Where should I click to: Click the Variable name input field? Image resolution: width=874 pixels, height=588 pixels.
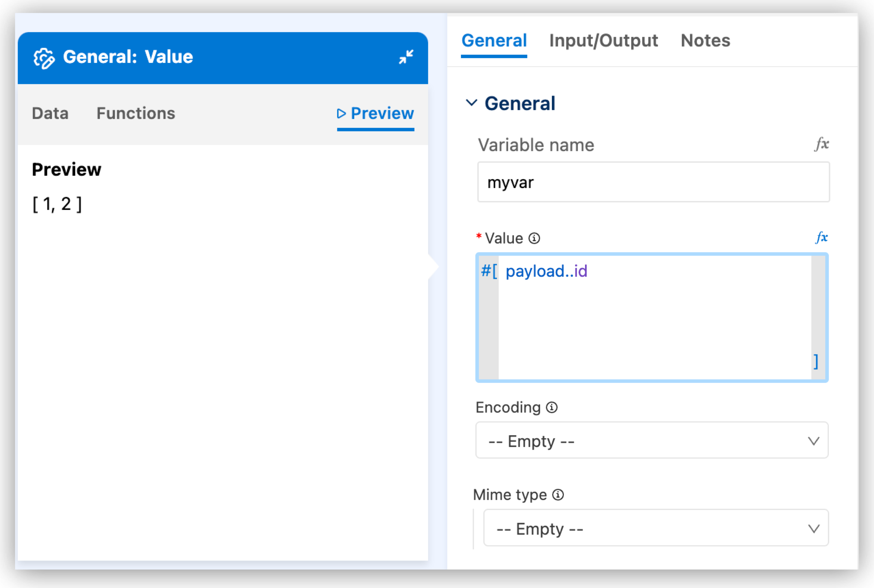(x=651, y=183)
